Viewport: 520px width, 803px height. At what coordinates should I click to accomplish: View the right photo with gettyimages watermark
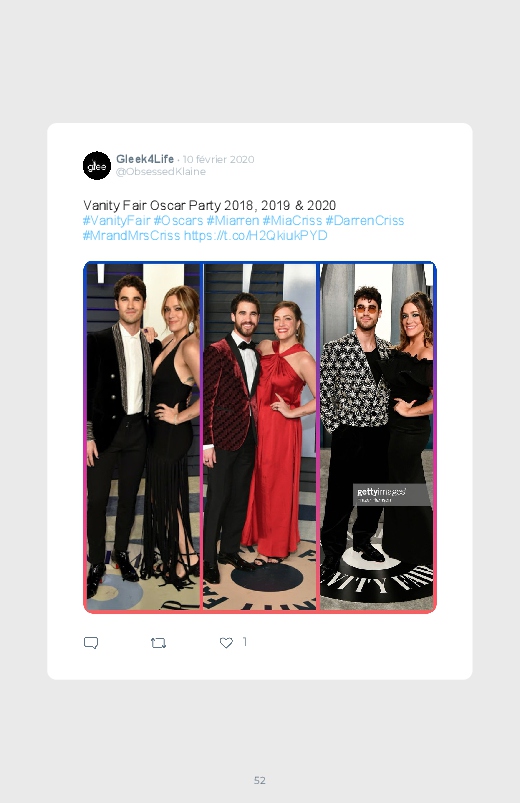(x=377, y=436)
